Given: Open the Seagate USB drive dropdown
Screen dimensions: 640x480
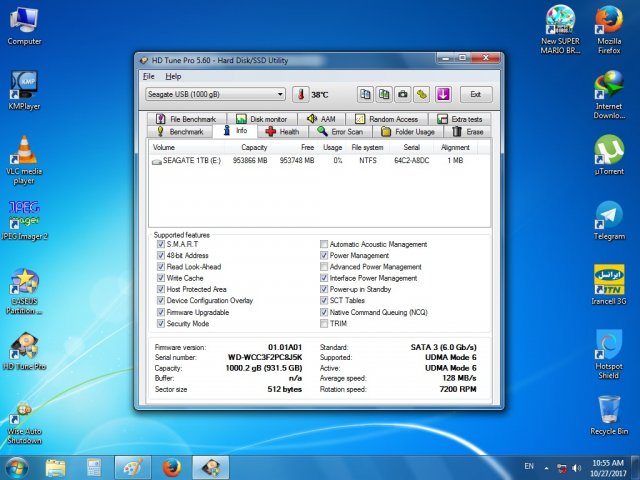Looking at the screenshot, I should [214, 94].
